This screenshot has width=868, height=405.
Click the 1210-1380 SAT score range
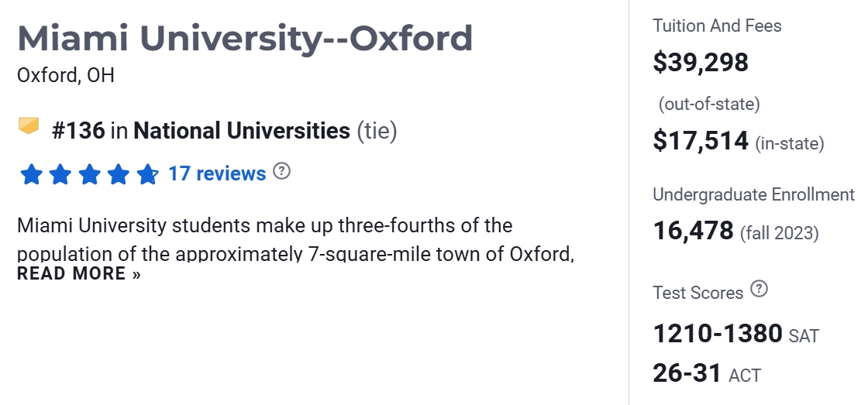[x=718, y=334]
